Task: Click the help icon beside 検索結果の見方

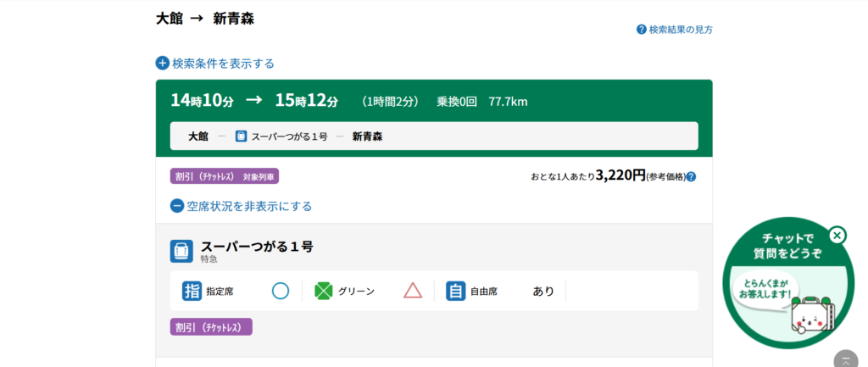Action: (x=642, y=30)
